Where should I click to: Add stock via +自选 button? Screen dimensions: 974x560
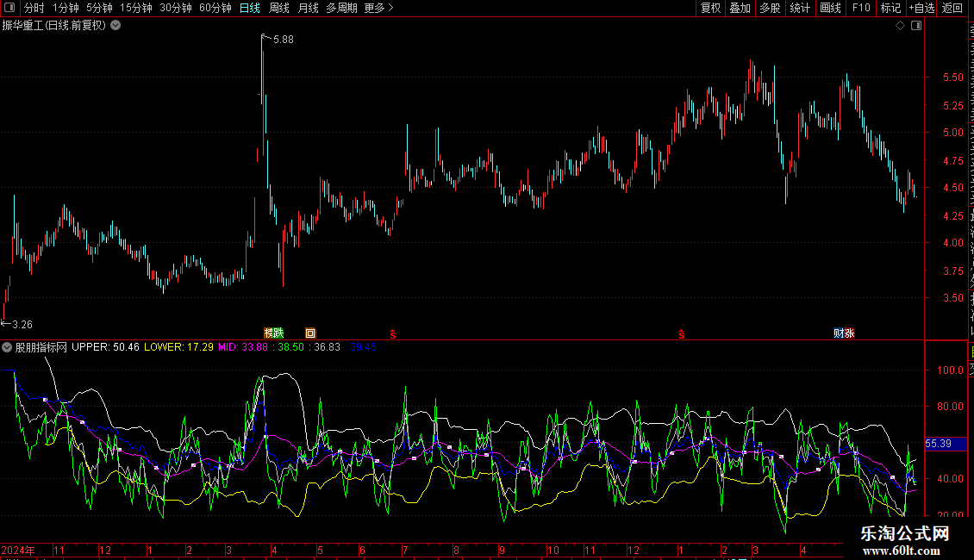921,8
